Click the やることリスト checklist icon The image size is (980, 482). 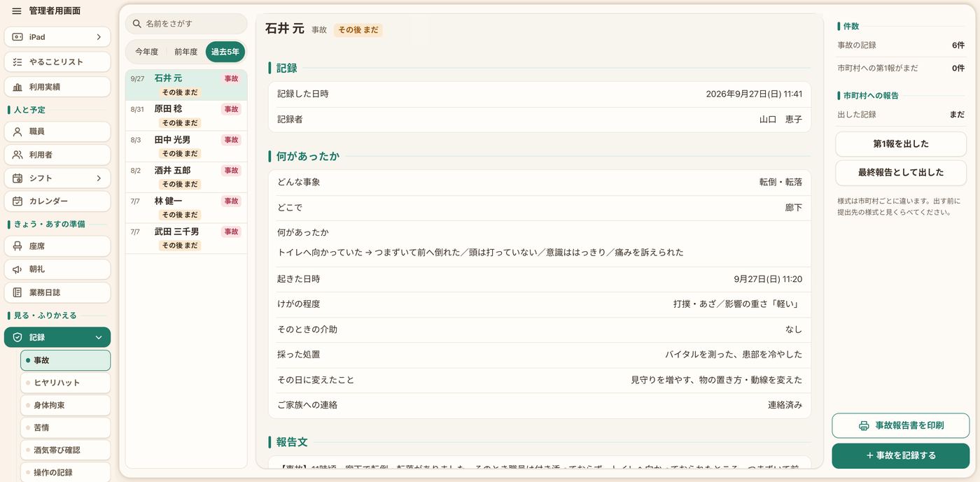(17, 62)
